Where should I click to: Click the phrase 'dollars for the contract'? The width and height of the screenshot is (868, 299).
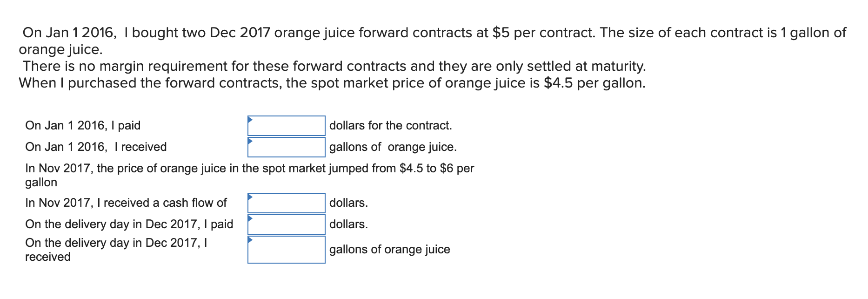pos(391,125)
